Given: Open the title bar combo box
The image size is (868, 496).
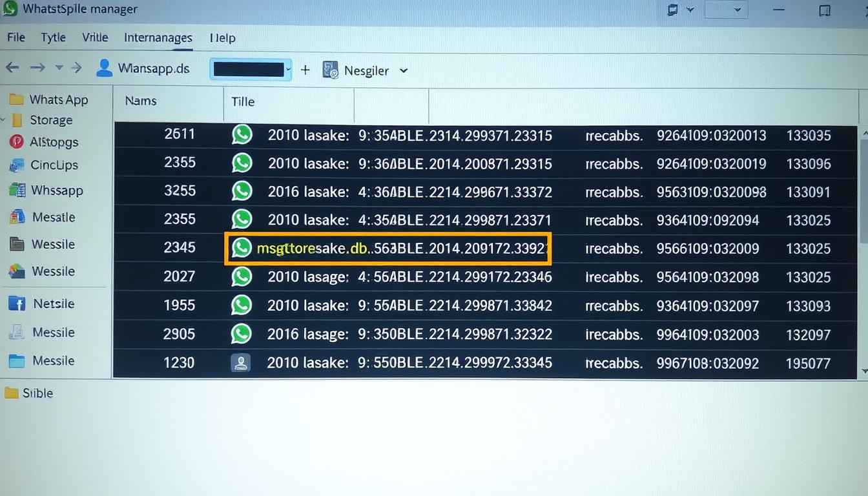Looking at the screenshot, I should pos(726,10).
